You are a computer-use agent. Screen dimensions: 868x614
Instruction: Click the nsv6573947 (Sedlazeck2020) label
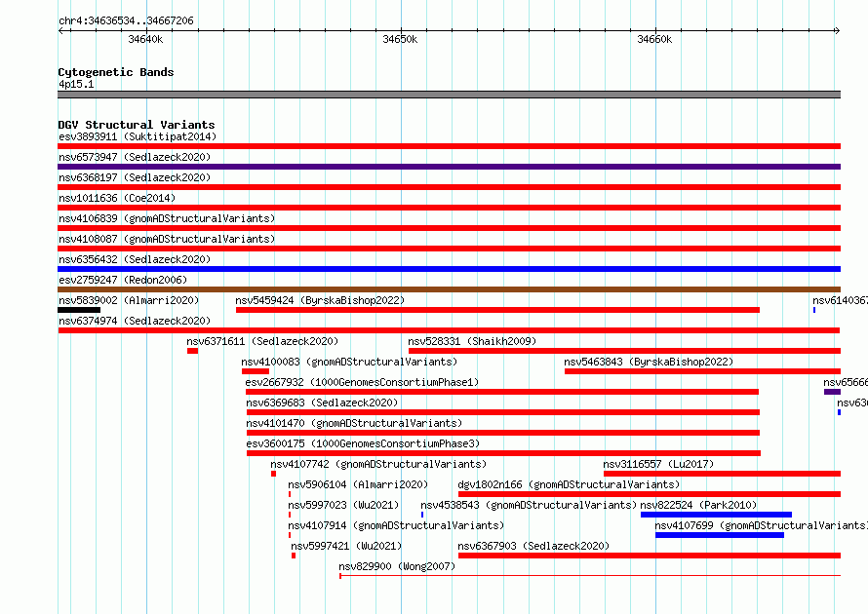coord(135,157)
